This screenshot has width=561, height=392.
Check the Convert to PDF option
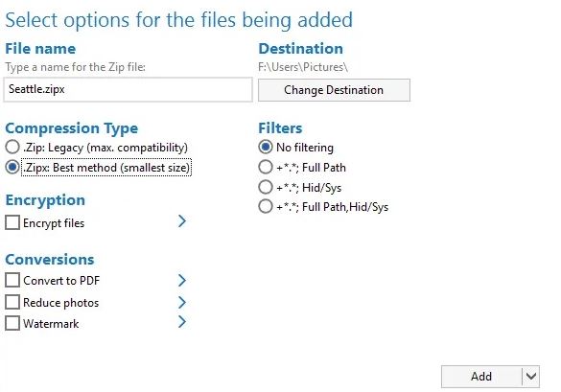click(x=12, y=280)
